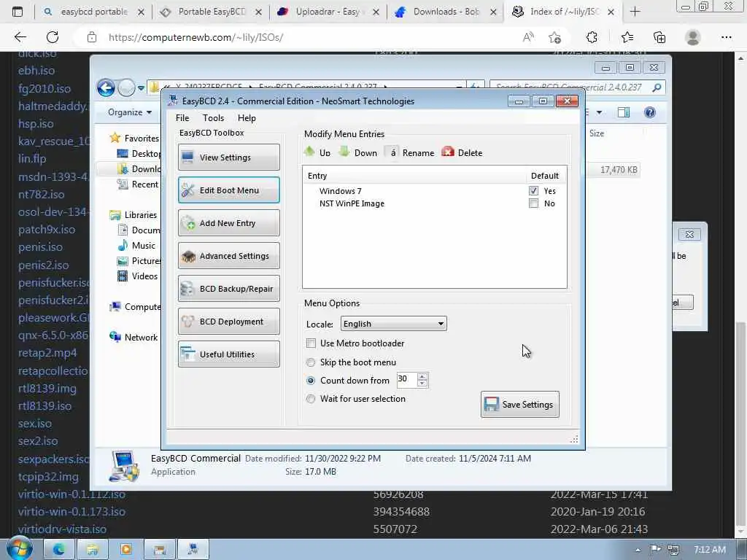Open Windows Start menu
Viewport: 747px width, 560px height.
click(x=19, y=549)
